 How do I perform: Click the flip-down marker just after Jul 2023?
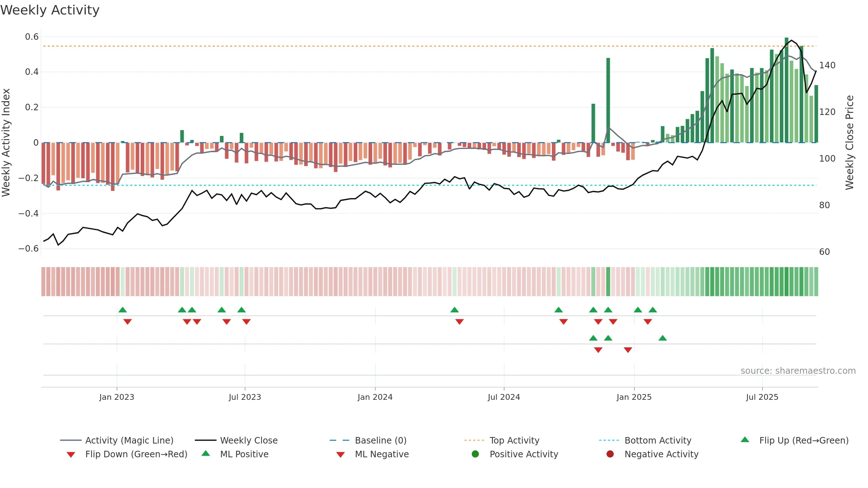tap(247, 322)
